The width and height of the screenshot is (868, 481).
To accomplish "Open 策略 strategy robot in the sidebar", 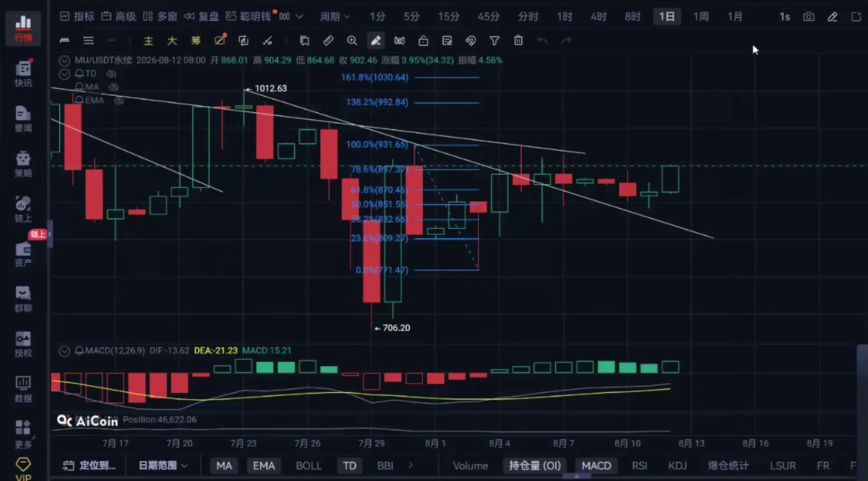I will tap(23, 164).
